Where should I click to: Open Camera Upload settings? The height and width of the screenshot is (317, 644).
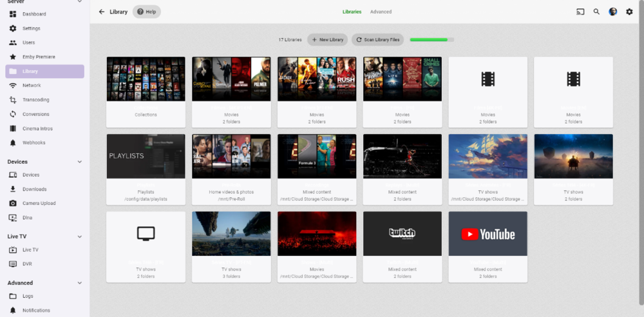pyautogui.click(x=45, y=203)
